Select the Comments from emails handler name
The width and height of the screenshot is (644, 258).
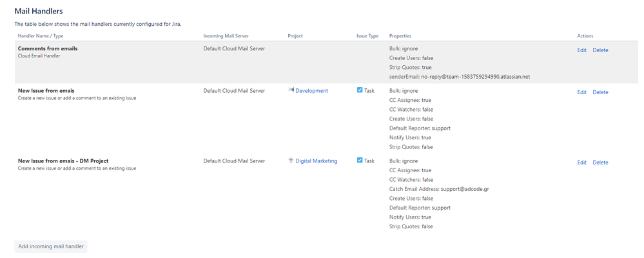(x=48, y=48)
